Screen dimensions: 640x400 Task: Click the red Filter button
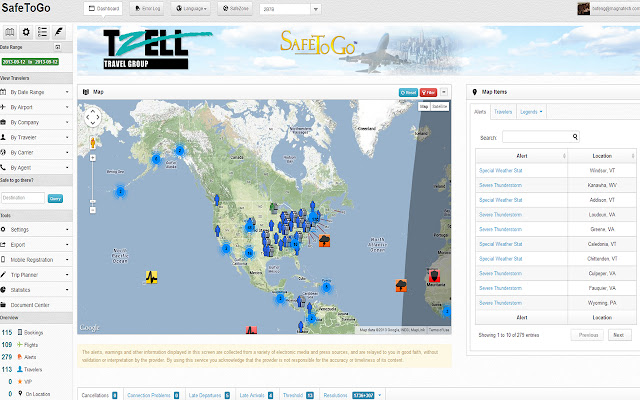[430, 91]
